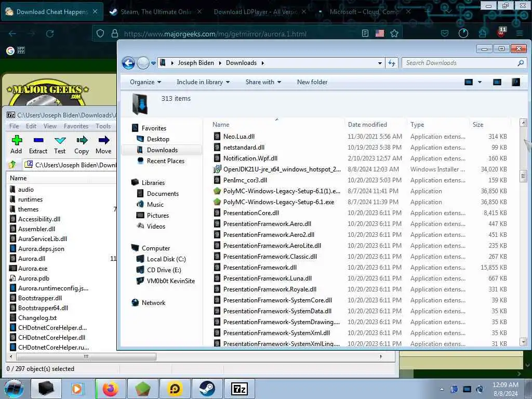This screenshot has height=399, width=532.
Task: Click the New folder button
Action: (312, 82)
